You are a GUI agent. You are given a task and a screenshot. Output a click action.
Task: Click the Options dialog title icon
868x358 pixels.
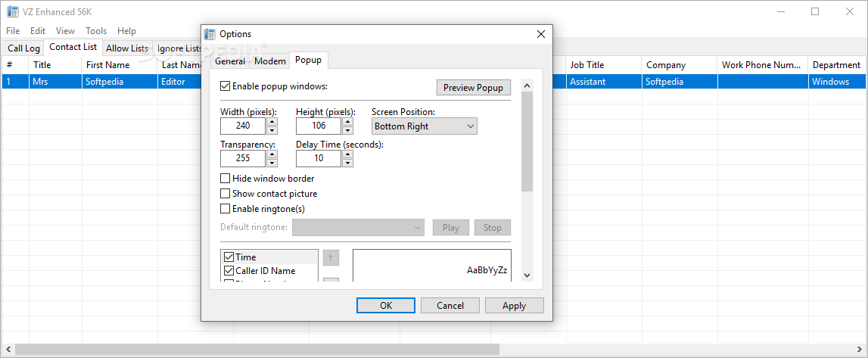(210, 34)
